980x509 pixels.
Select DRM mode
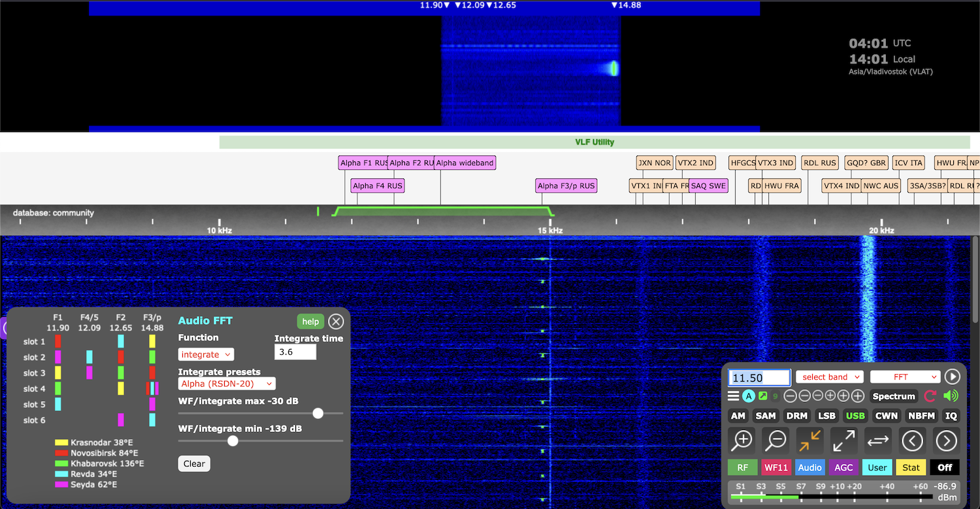click(796, 416)
